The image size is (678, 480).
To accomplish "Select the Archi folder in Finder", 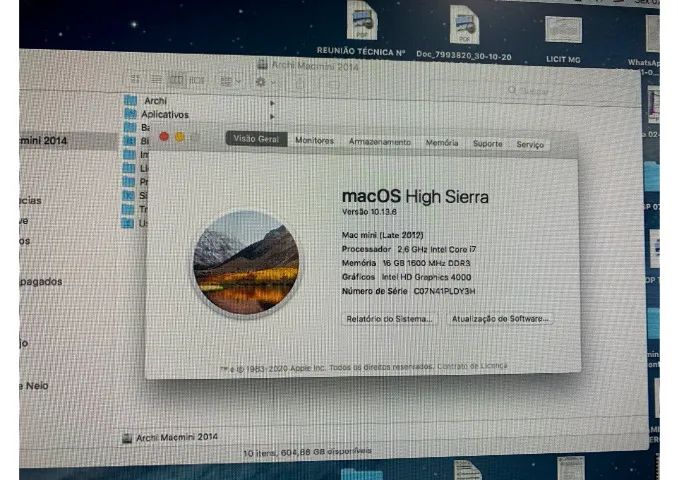I will point(155,101).
